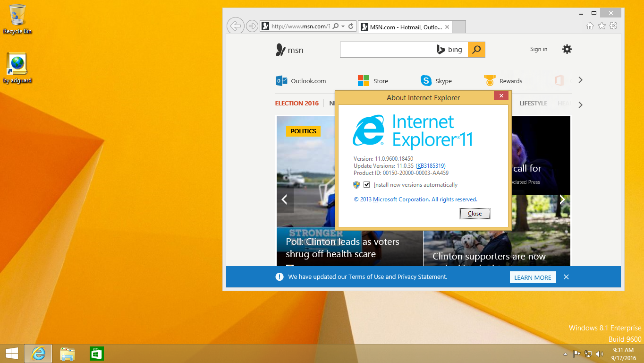This screenshot has width=644, height=363.
Task: Open Clinton supporters are now headline
Action: (489, 257)
